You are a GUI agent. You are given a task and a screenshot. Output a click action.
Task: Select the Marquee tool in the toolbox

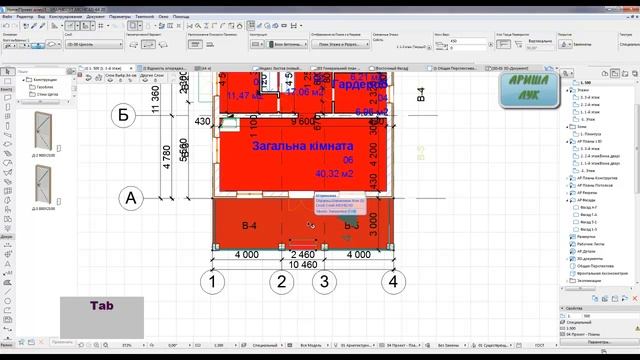7,81
